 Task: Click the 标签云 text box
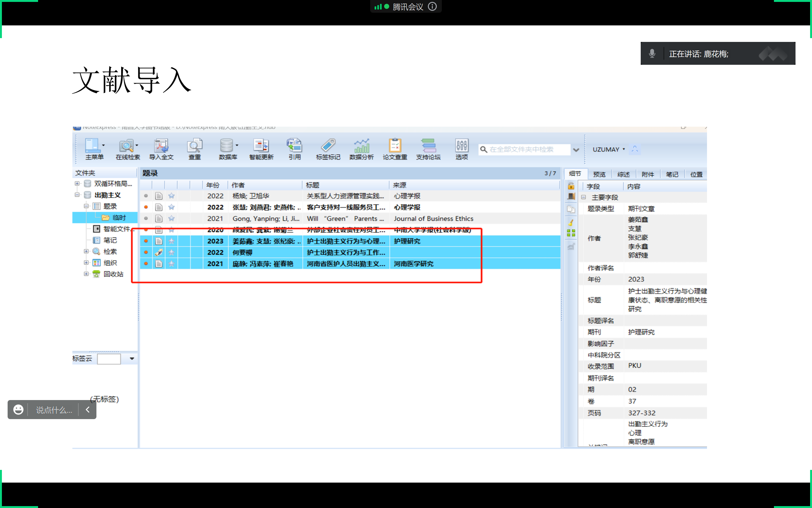pyautogui.click(x=109, y=359)
